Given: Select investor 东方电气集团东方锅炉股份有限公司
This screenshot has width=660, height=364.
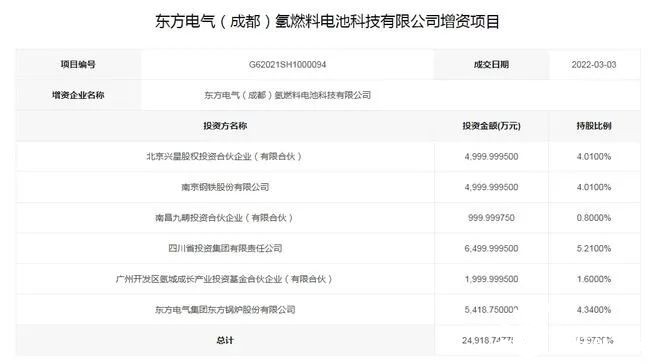Looking at the screenshot, I should [225, 310].
